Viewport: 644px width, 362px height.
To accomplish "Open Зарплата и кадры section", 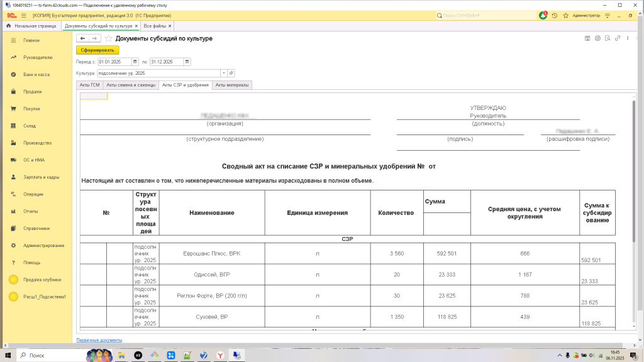I will click(x=41, y=177).
